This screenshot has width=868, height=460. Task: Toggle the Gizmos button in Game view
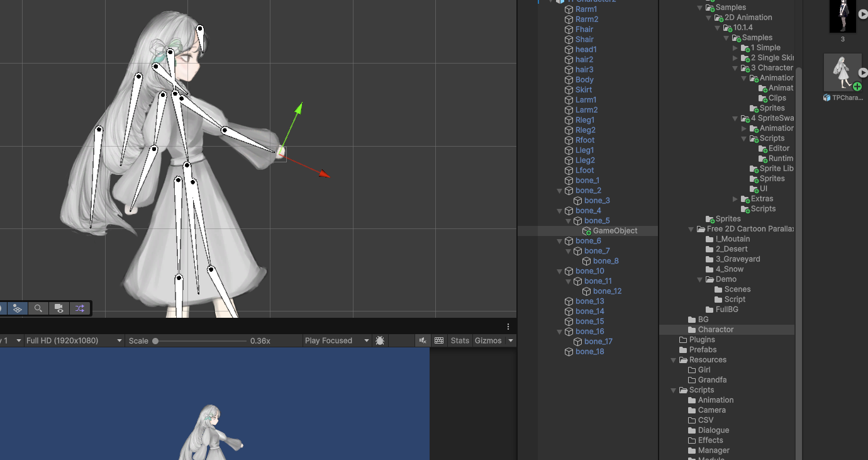pos(488,340)
